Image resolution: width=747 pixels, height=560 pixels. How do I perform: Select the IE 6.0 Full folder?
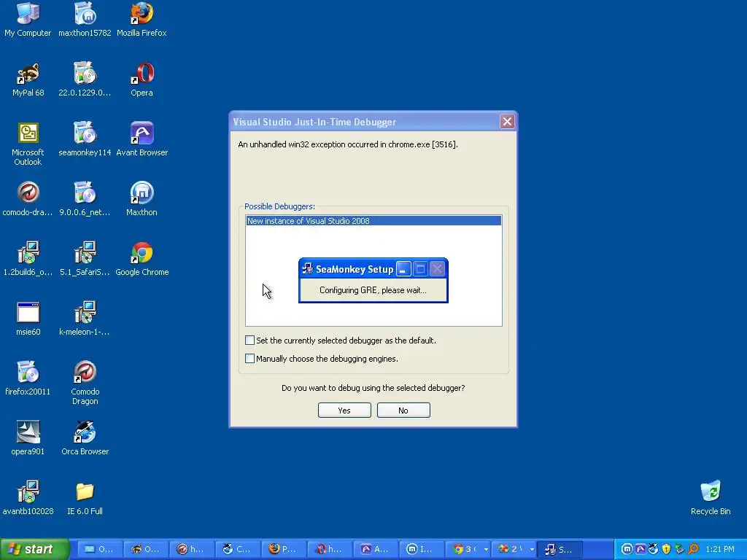[85, 497]
